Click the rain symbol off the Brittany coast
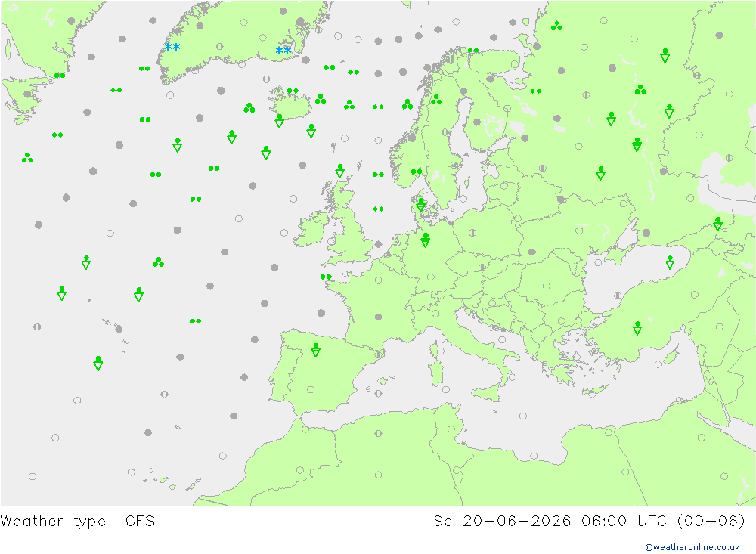Screen dimensions: 756x554 326,277
